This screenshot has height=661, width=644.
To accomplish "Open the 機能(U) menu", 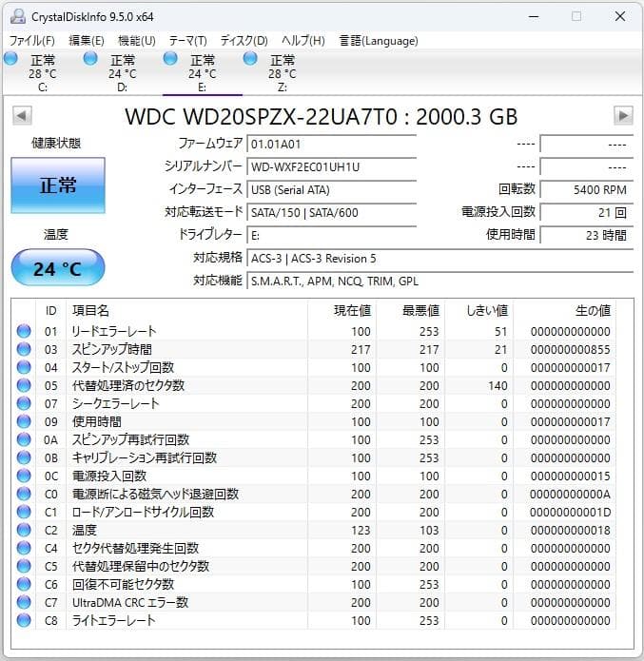I will click(x=137, y=41).
